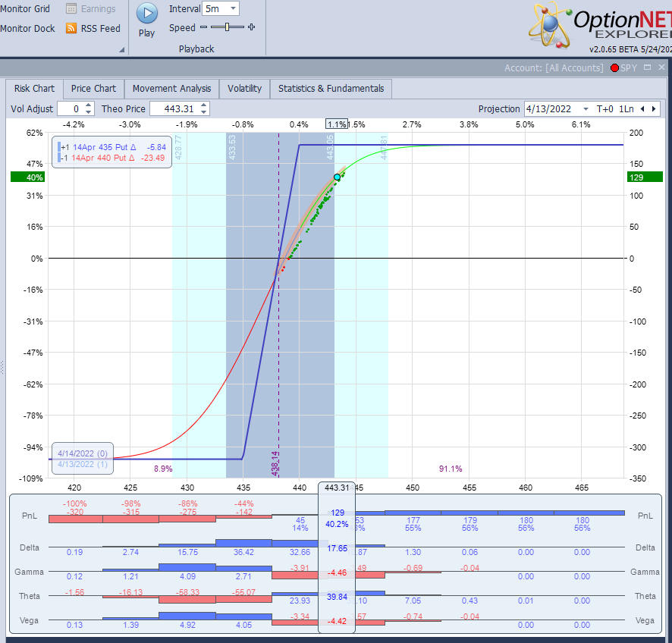Increase Theo Price with up arrow
The image size is (672, 643).
(x=204, y=105)
